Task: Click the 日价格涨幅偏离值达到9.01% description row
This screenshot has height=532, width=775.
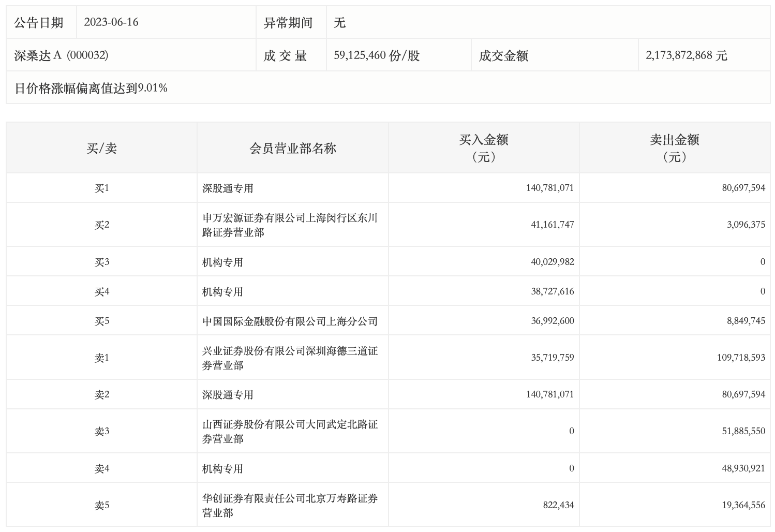Action: pos(91,88)
